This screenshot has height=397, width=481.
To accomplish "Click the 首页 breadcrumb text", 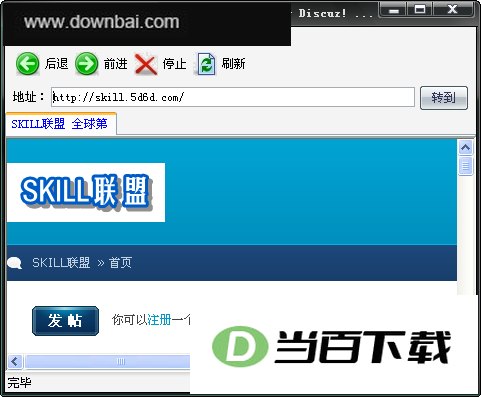I will coord(120,263).
